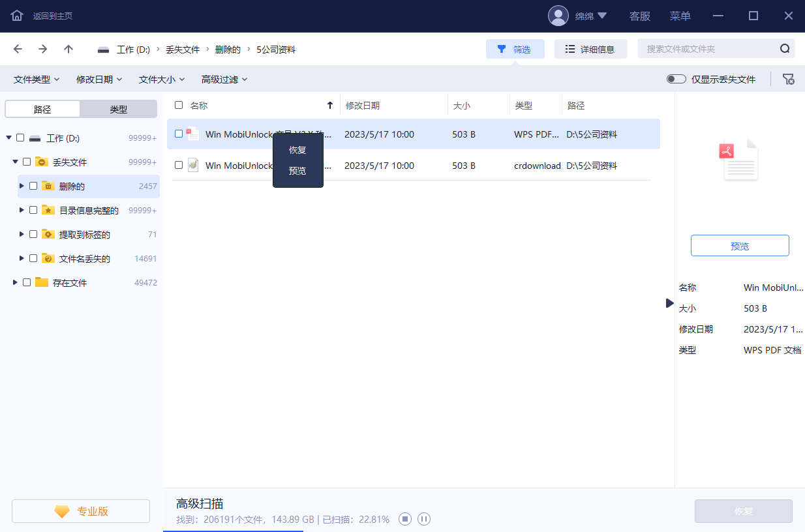This screenshot has width=805, height=532.
Task: Click the 恢复 button at bottom right
Action: 744,512
